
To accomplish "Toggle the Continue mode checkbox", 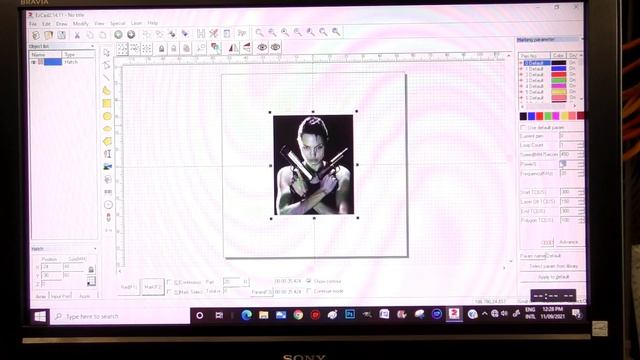I will pos(309,291).
